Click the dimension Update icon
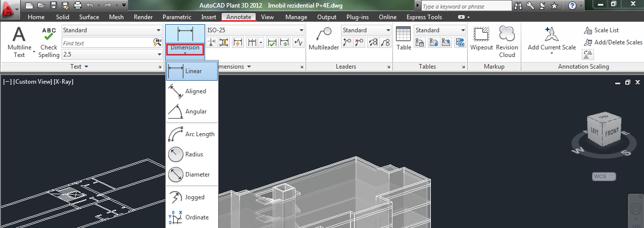The width and height of the screenshot is (644, 228). [284, 42]
